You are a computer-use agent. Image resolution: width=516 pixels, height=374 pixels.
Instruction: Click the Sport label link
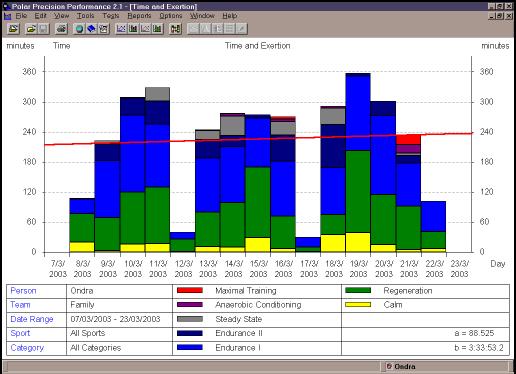20,333
